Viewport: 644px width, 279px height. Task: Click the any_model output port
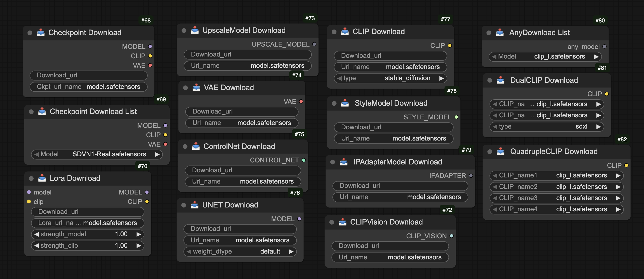pyautogui.click(x=605, y=47)
